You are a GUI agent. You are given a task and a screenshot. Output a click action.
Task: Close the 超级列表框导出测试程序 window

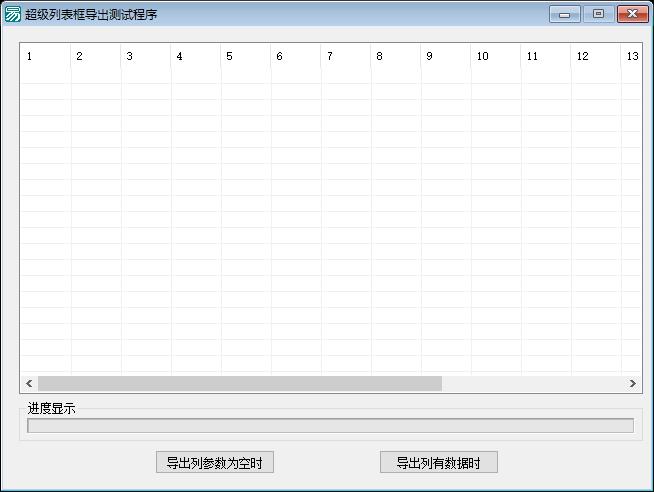click(633, 14)
